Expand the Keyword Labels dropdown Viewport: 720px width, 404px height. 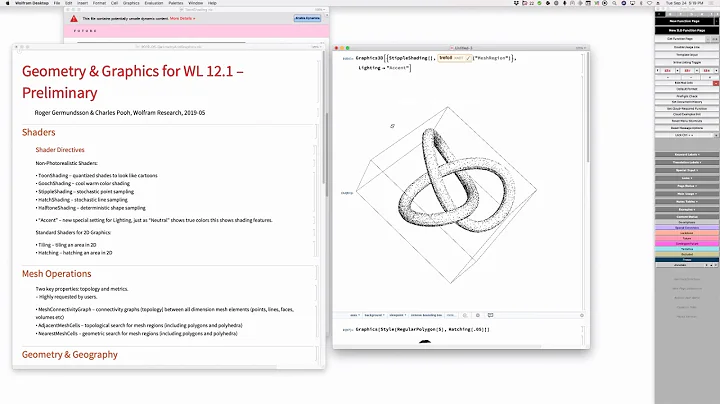[x=687, y=155]
